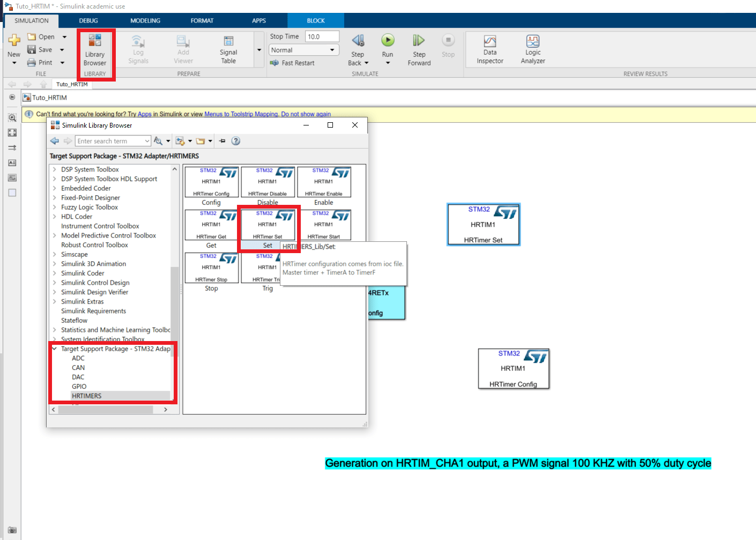Screen dimensions: 756x540
Task: Open the Signal Table
Action: (228, 49)
